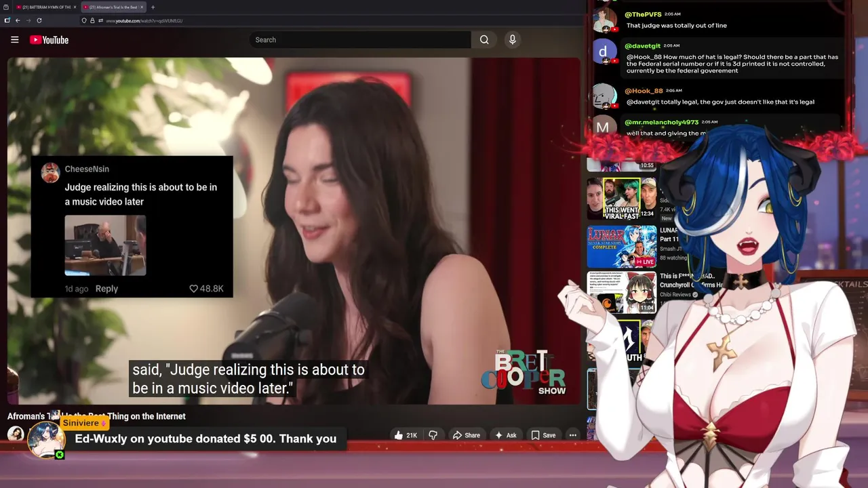
Task: Click the youtube.com URL address bar
Action: pyautogui.click(x=144, y=21)
